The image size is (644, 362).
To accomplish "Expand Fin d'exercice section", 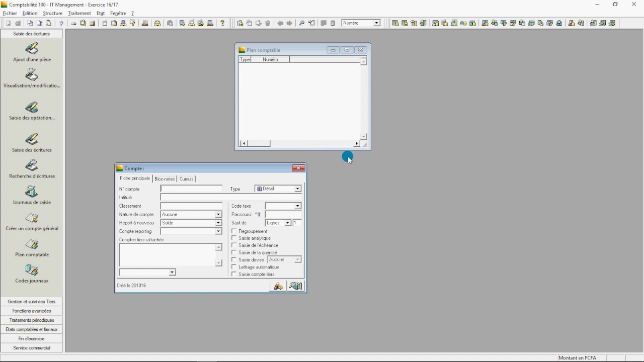I will pos(32,339).
